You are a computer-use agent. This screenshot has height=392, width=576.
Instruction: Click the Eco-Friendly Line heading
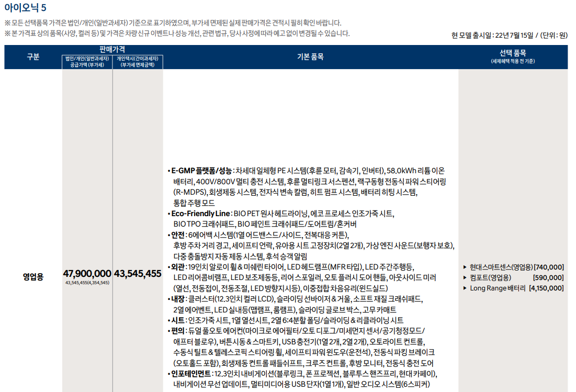[200, 214]
